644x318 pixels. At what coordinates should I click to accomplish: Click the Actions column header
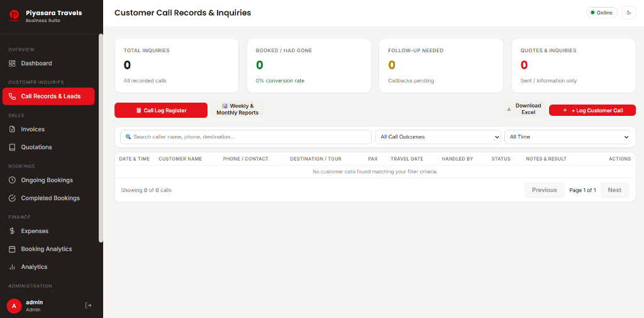tap(619, 159)
